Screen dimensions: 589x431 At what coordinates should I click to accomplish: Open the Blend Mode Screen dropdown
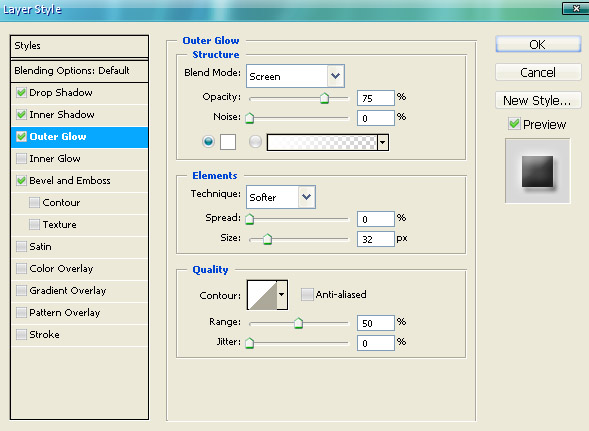295,76
